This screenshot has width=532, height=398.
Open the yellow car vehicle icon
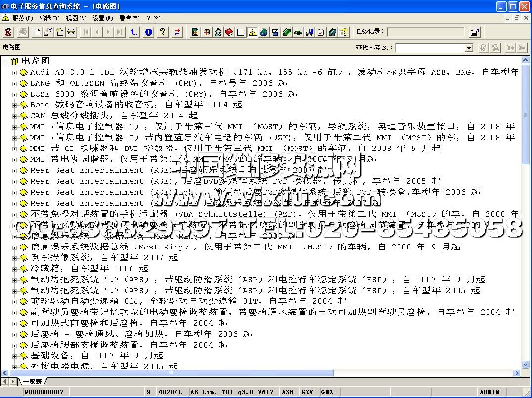[x=71, y=32]
